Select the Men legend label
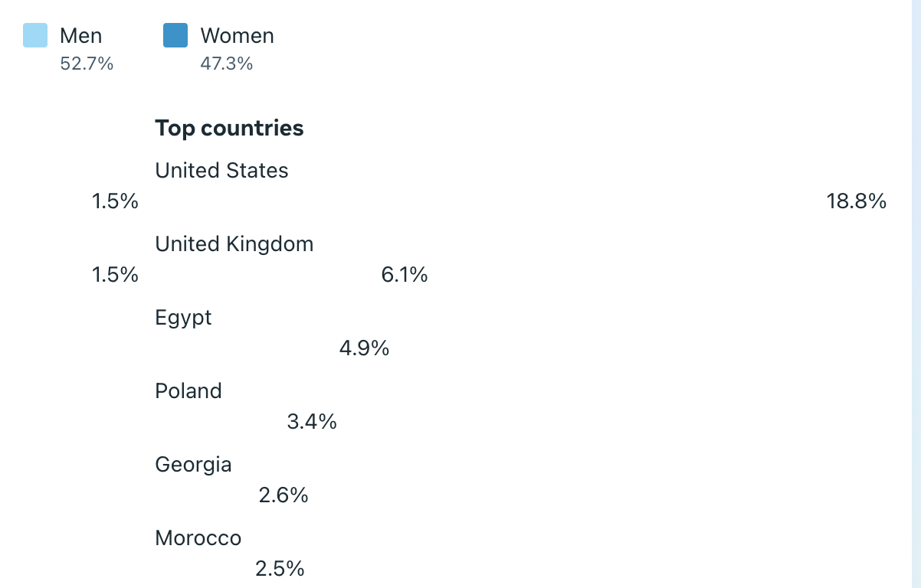The width and height of the screenshot is (921, 588). point(80,35)
